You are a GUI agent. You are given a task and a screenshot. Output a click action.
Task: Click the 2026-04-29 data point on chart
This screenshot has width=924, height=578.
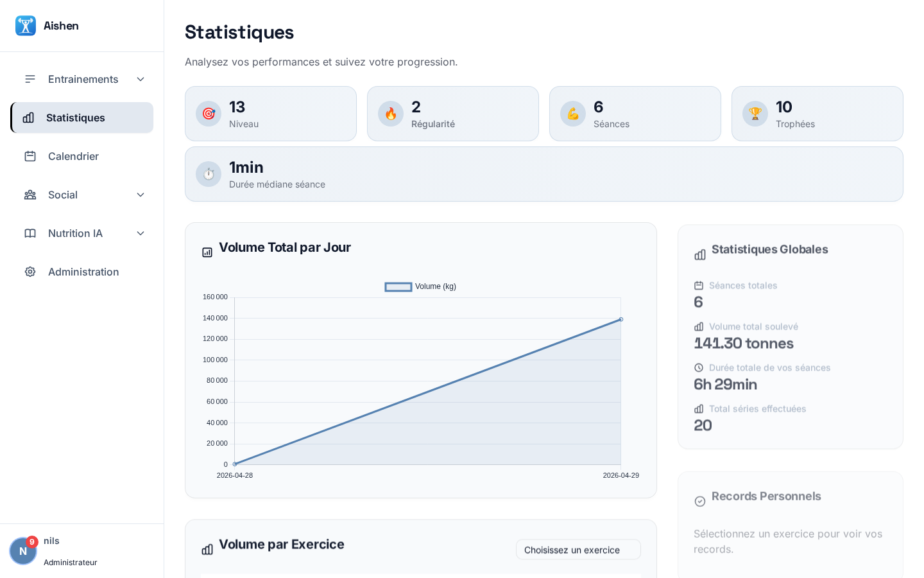620,319
